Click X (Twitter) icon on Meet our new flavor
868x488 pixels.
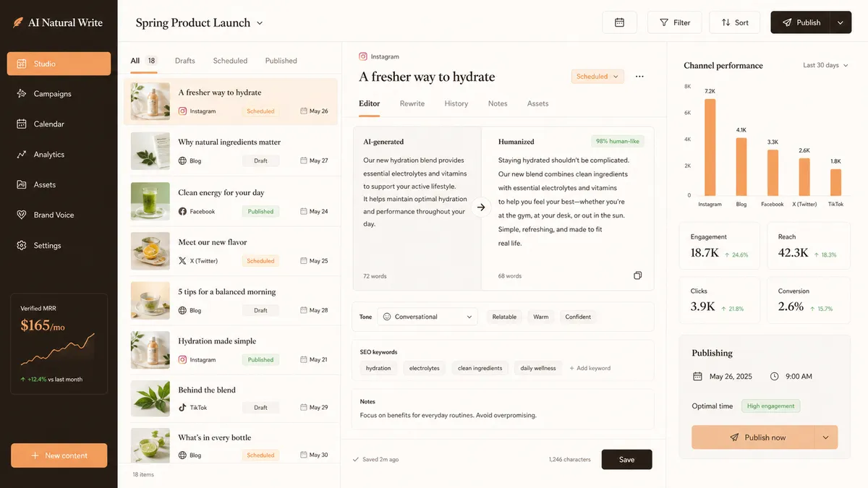[x=182, y=261]
